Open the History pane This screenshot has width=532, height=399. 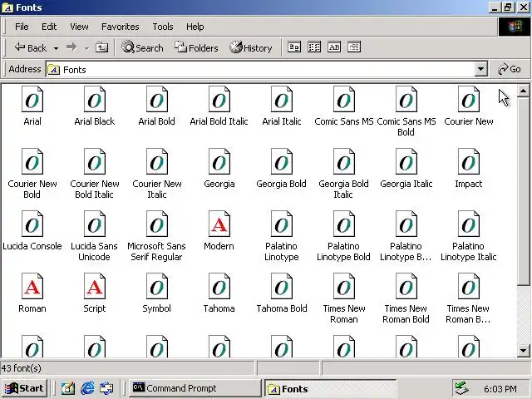251,47
